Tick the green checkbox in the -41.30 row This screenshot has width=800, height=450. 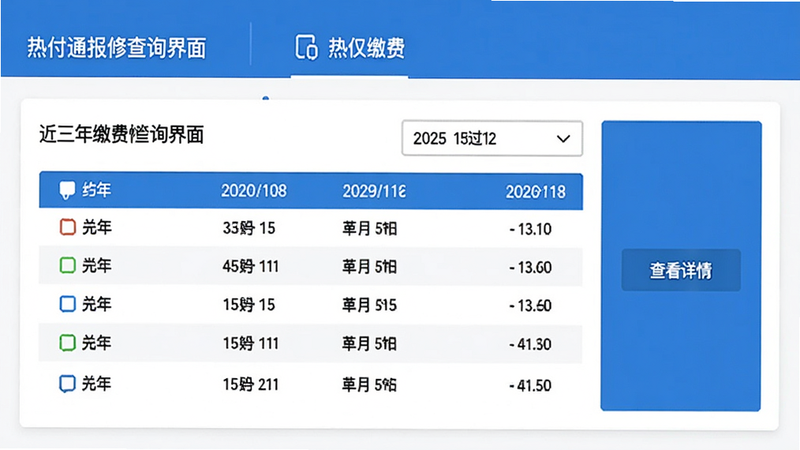67,342
